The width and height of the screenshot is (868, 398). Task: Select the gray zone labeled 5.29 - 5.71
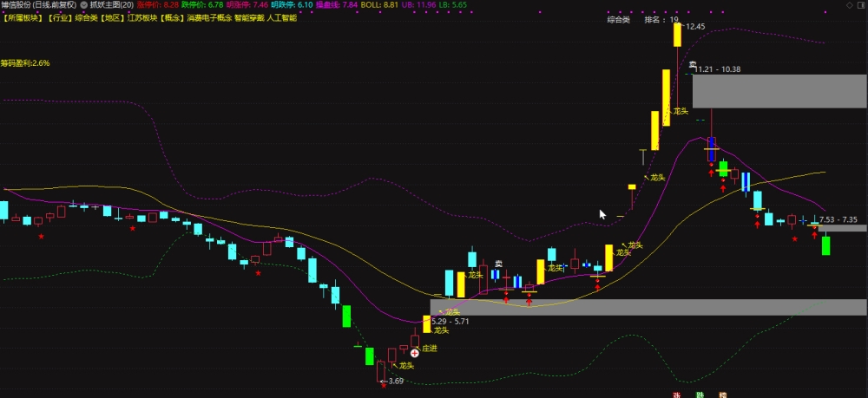(x=648, y=307)
